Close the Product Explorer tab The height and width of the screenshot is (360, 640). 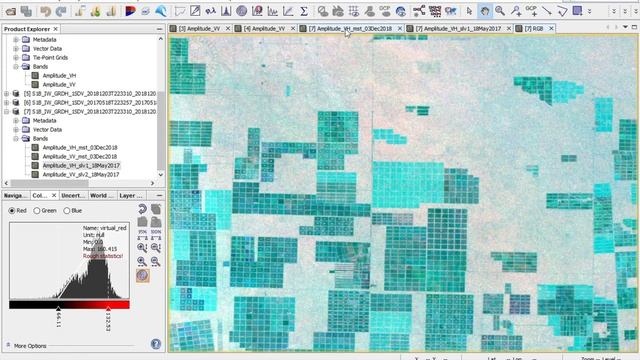[56, 29]
